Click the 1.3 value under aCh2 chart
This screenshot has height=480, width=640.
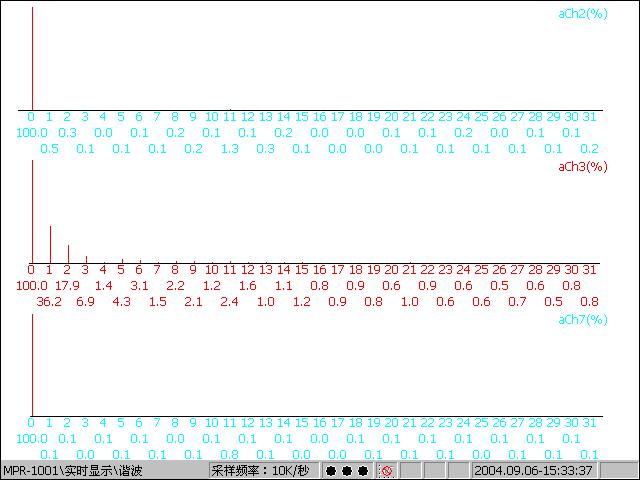tap(229, 148)
